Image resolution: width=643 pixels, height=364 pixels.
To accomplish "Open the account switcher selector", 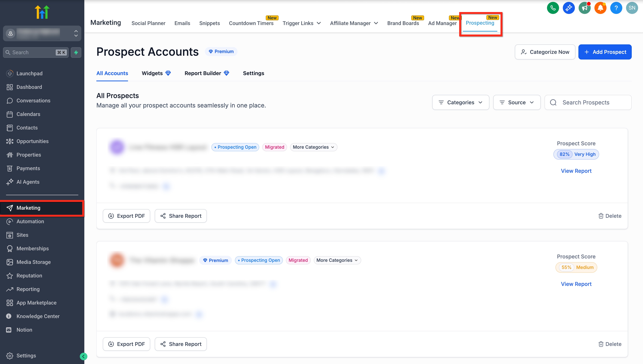I will tap(42, 33).
